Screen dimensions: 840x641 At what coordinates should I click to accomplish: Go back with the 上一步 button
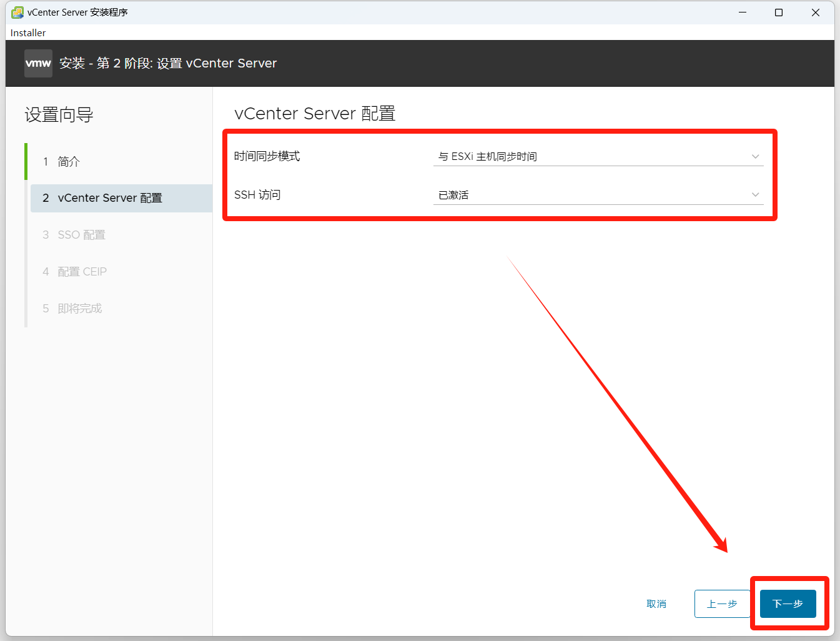point(722,604)
